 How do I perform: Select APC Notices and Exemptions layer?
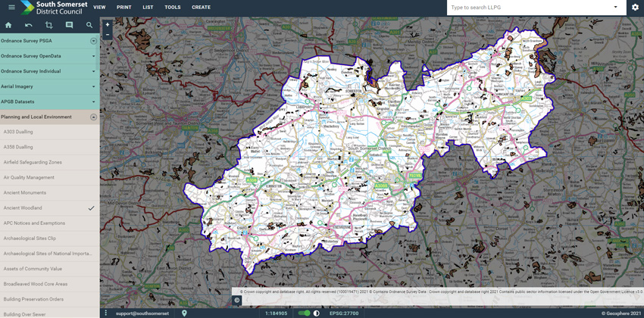click(x=50, y=223)
